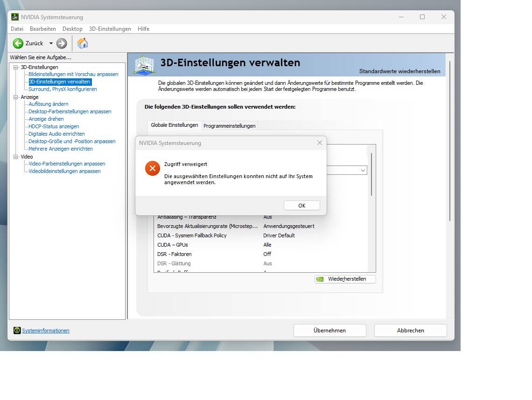
Task: Open the Desktop menu
Action: pyautogui.click(x=72, y=29)
